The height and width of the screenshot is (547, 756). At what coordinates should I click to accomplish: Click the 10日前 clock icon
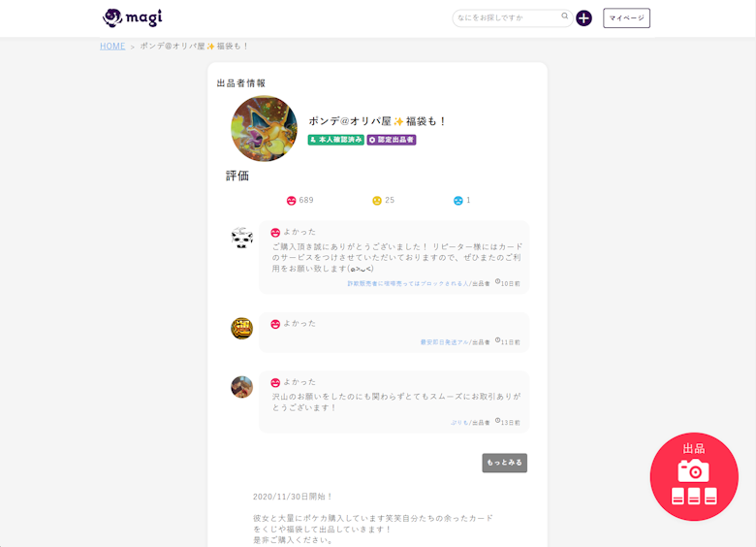click(x=497, y=281)
